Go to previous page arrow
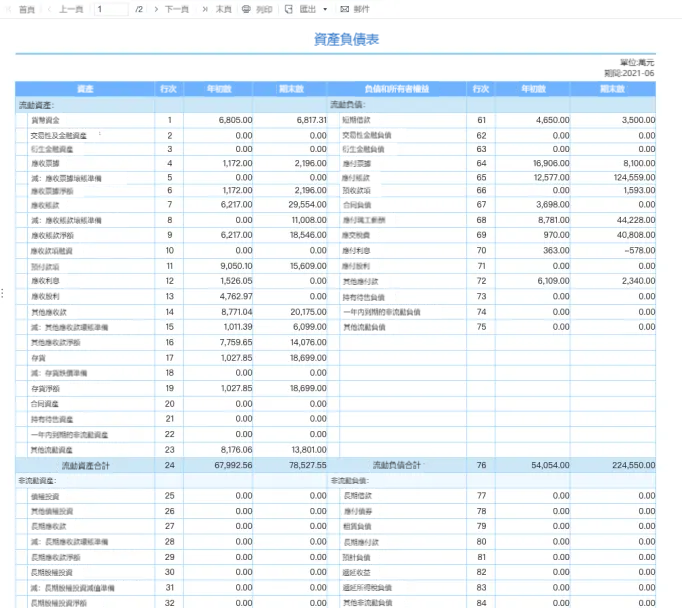Screen dimensions: 682x608 tap(49, 9)
